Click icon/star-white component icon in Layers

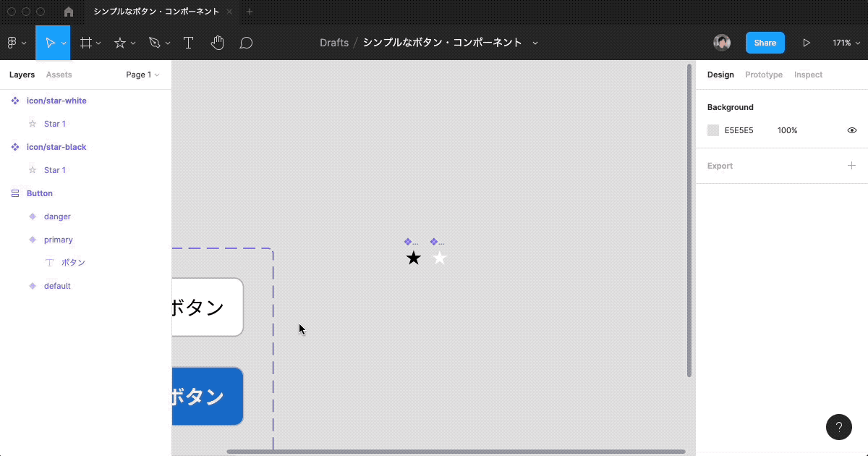[15, 101]
